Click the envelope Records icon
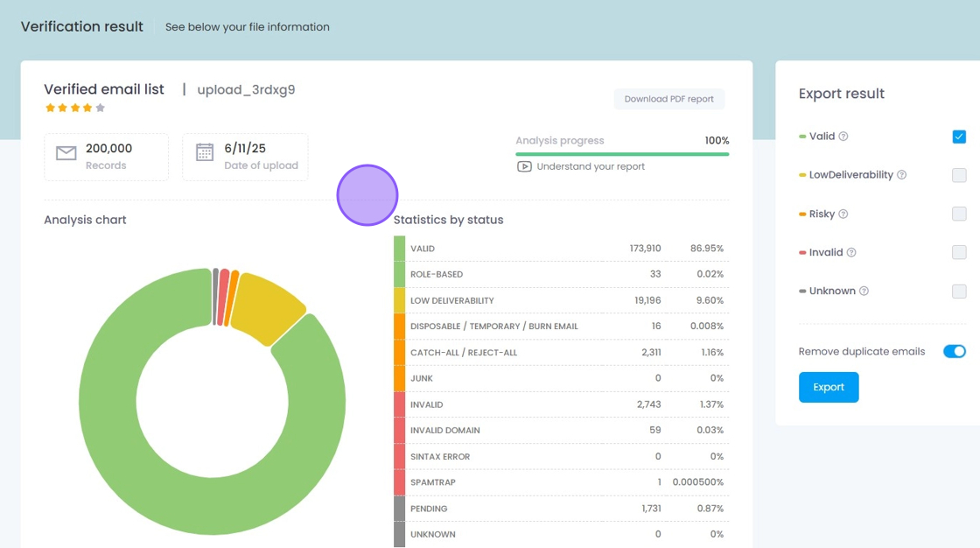The image size is (980, 548). coord(66,154)
